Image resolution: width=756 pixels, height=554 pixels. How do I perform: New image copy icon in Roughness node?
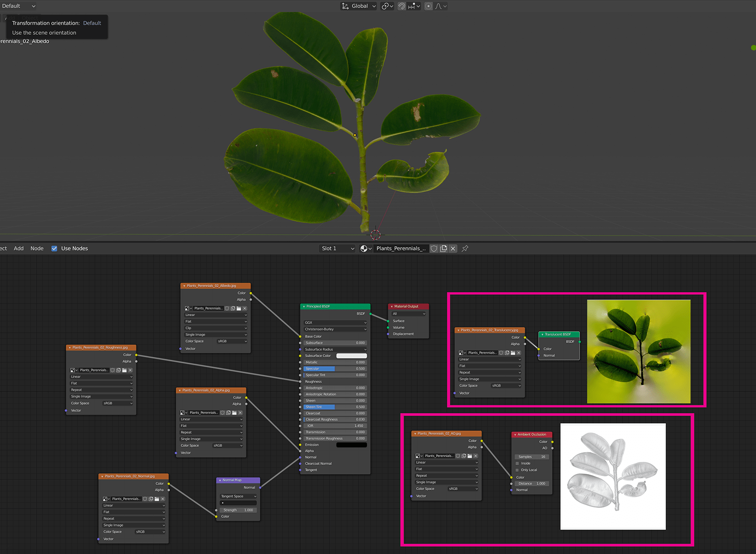118,370
